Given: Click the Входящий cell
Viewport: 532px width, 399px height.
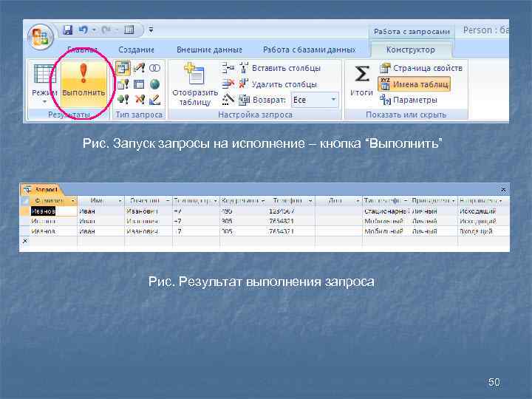Looking at the screenshot, I should pos(483,231).
